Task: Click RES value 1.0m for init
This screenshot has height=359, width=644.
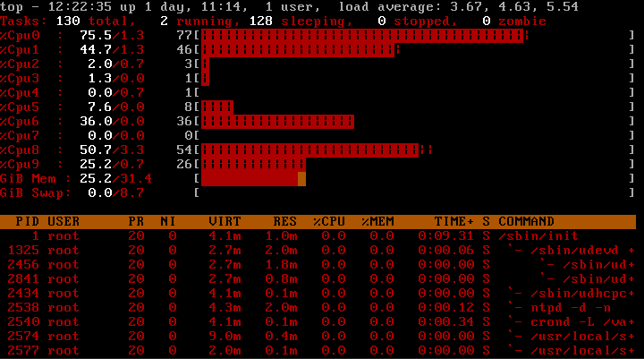Action: click(x=281, y=236)
